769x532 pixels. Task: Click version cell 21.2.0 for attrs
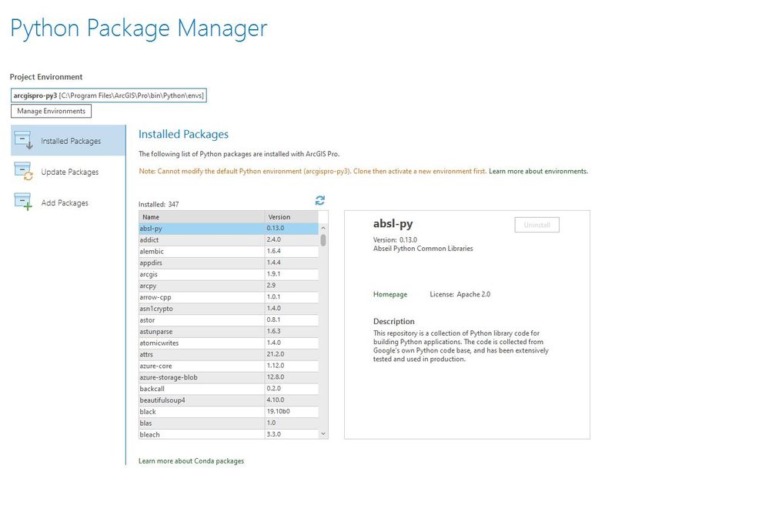(291, 354)
